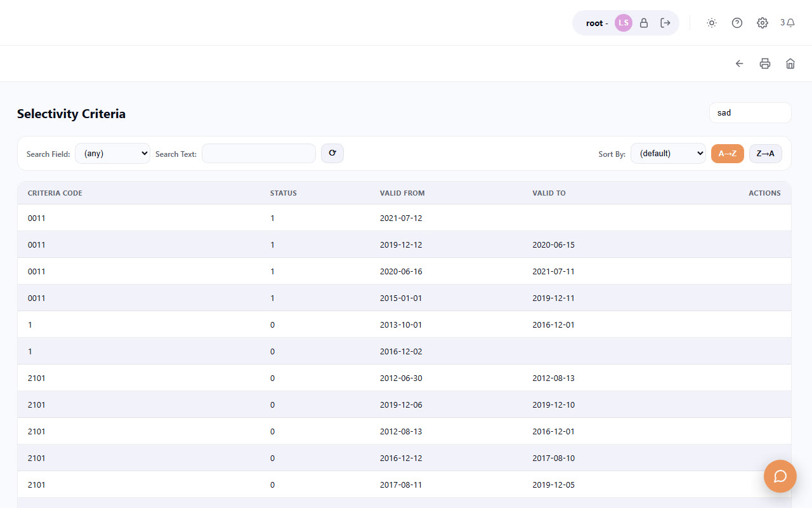The image size is (812, 508).
Task: Open the Sort By dropdown
Action: click(668, 153)
